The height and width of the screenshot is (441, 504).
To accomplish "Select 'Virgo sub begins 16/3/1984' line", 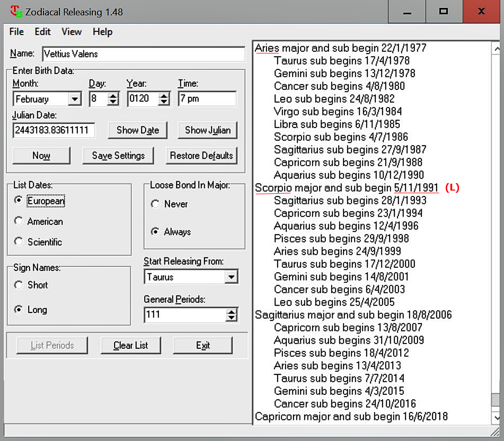I will [x=338, y=112].
